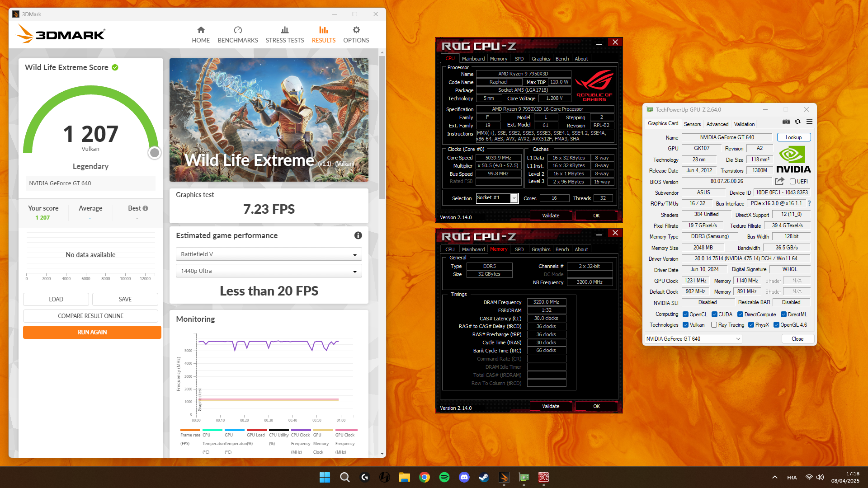Open Bench tab in bottom CPU-Z window
The height and width of the screenshot is (488, 868).
pyautogui.click(x=562, y=249)
